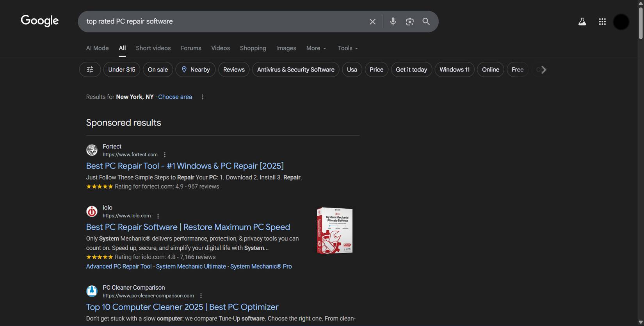Open options menu next to Choose area

[x=203, y=97]
